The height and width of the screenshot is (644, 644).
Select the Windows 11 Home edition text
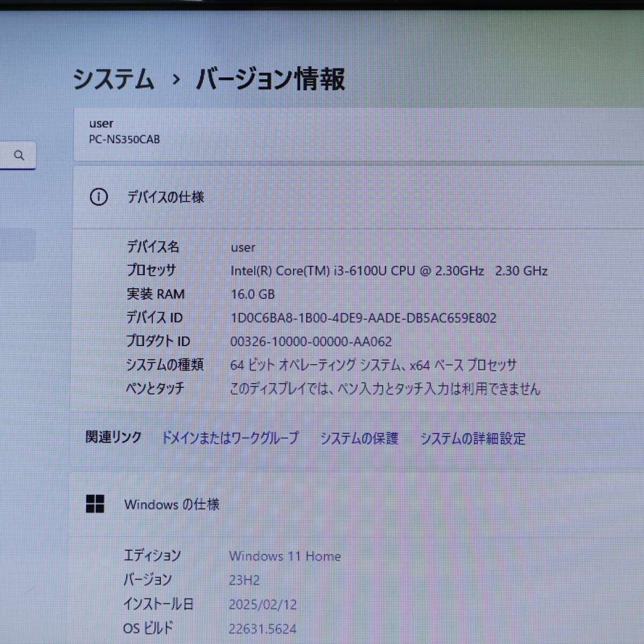(x=285, y=556)
